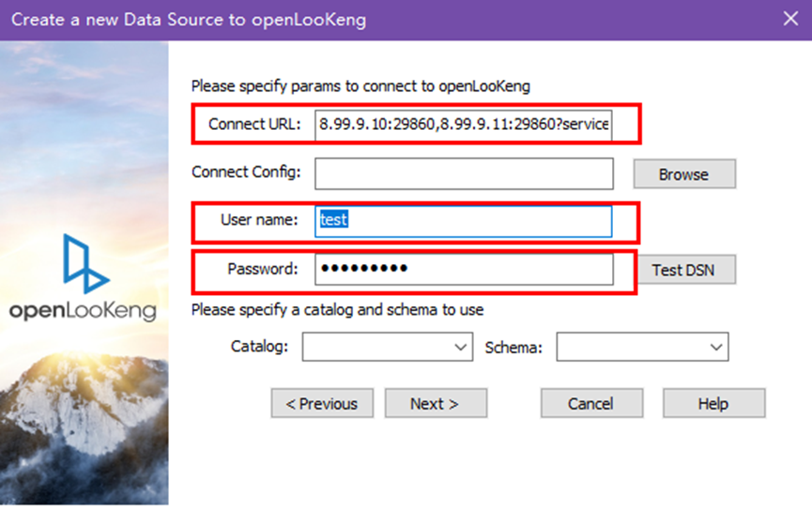The height and width of the screenshot is (512, 812).
Task: Click the mountain landscape image
Action: pyautogui.click(x=84, y=423)
